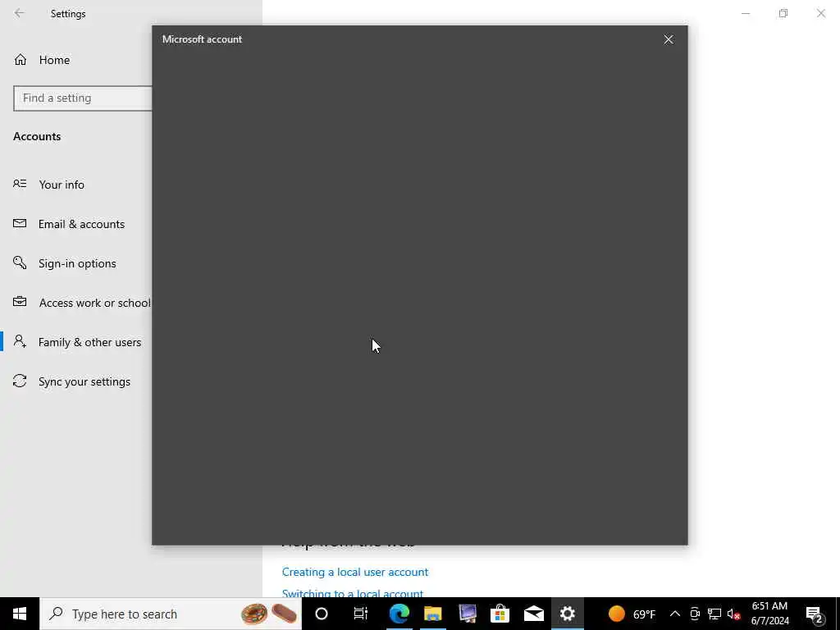Click the Home house icon
840x630 pixels.
21,59
